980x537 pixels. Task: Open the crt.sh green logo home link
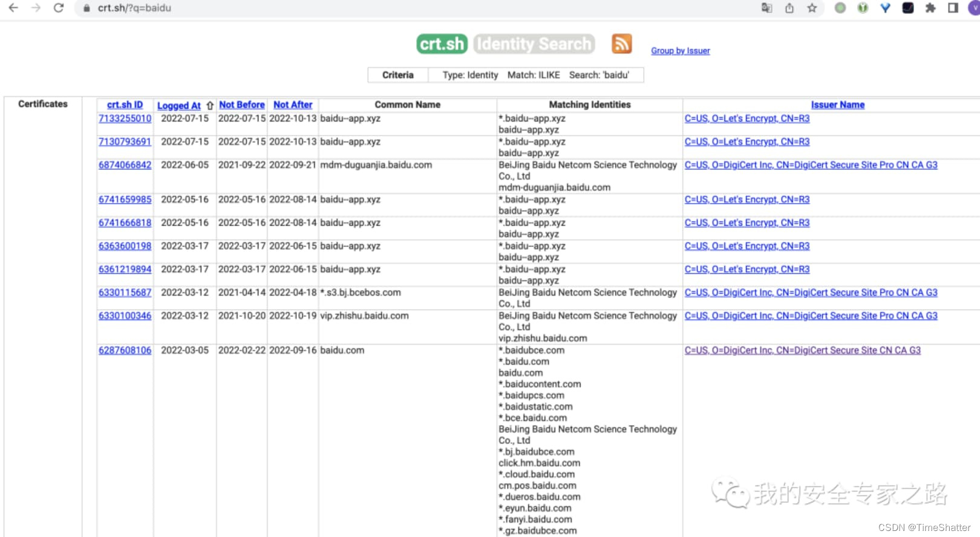click(x=442, y=44)
